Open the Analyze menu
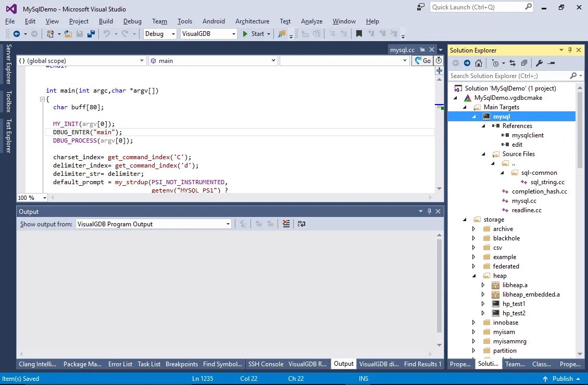This screenshot has height=385, width=588. coord(311,21)
